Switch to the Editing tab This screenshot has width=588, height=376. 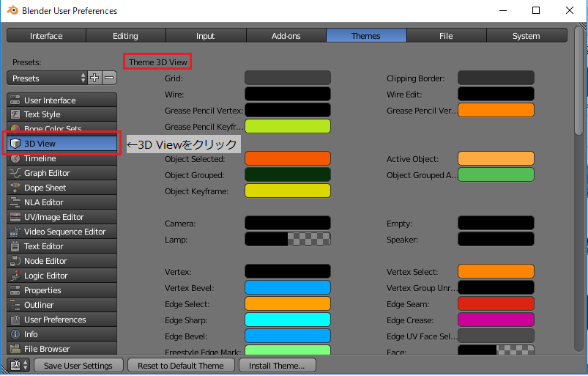coord(126,36)
